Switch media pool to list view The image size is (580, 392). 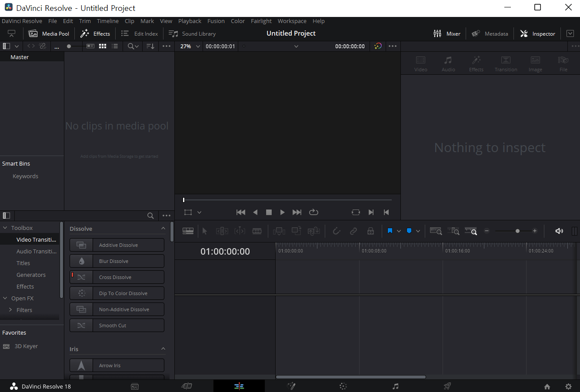coord(115,46)
